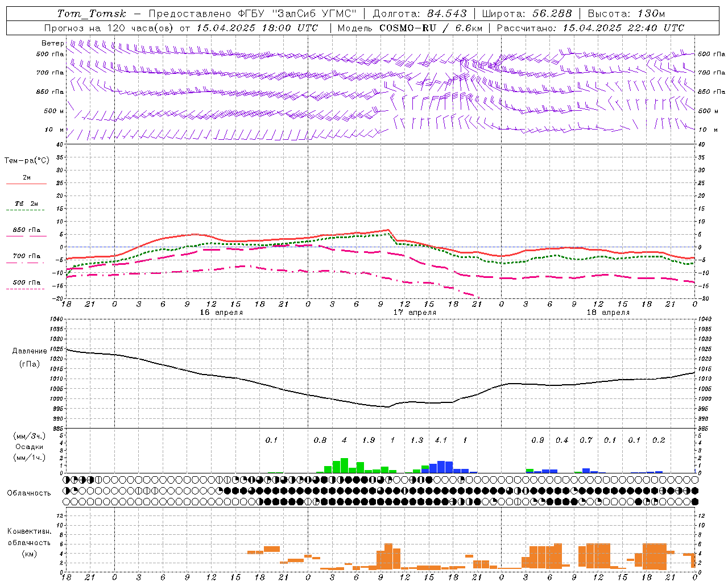Click the '(мм/3ч.)' precipitation unit label

click(29, 436)
